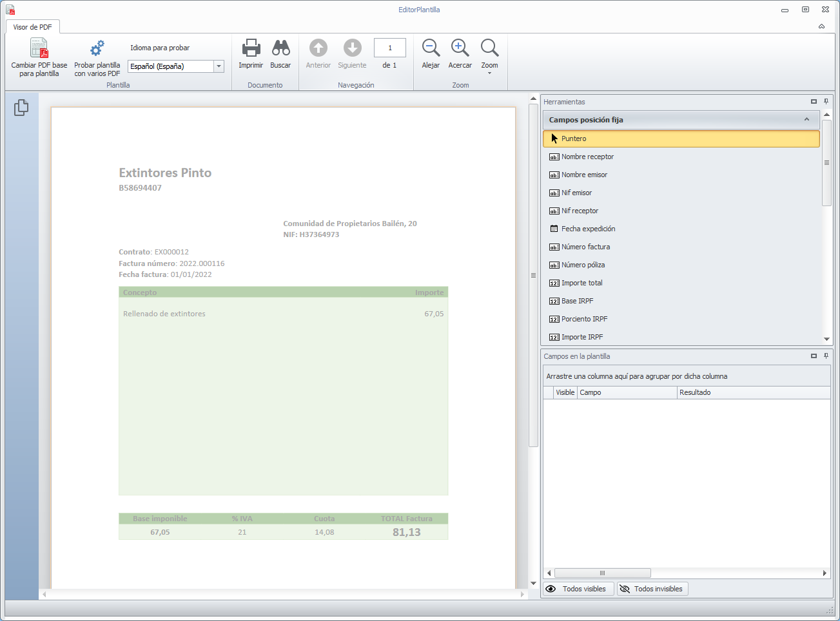Hide all fields with Todos invisibles
This screenshot has width=840, height=621.
[652, 589]
